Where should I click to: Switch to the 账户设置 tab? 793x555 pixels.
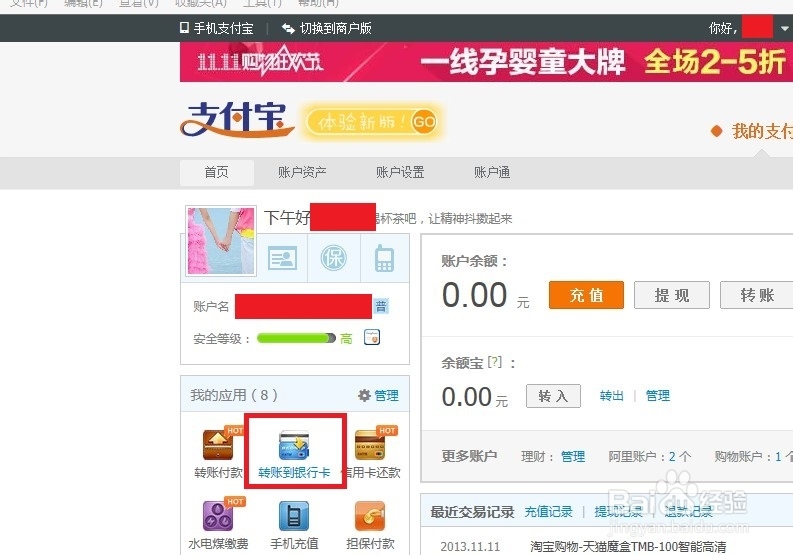400,173
